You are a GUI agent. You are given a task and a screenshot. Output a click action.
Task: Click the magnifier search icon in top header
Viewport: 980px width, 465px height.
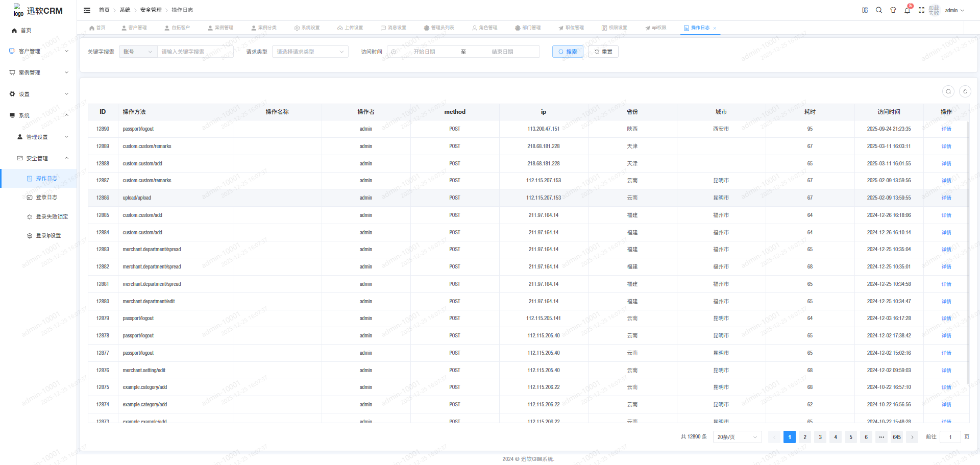pos(879,10)
